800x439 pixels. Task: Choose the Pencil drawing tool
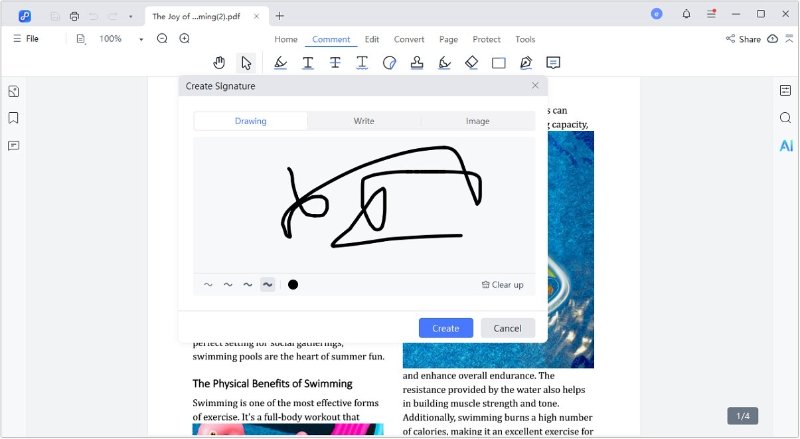pyautogui.click(x=444, y=63)
